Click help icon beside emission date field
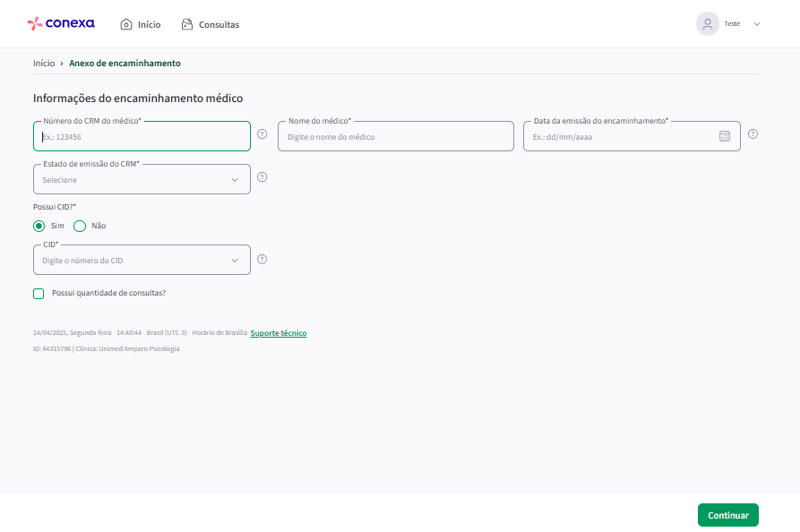Viewport: 800px width, 532px height. (753, 134)
